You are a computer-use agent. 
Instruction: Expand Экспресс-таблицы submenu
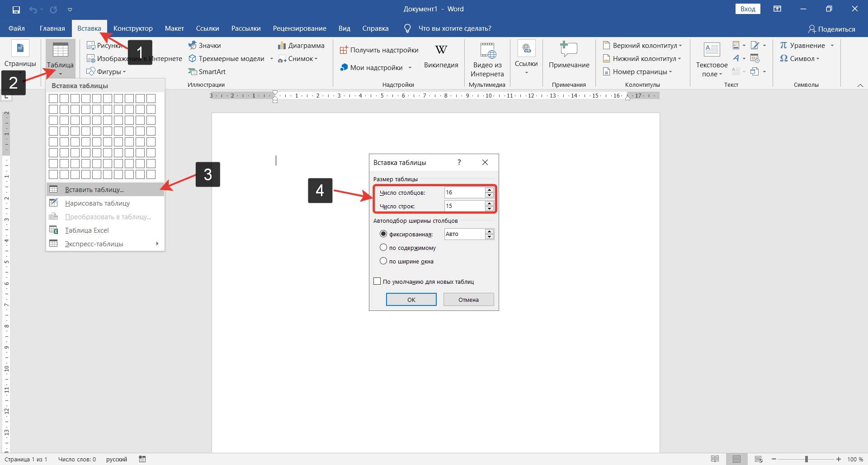[105, 244]
